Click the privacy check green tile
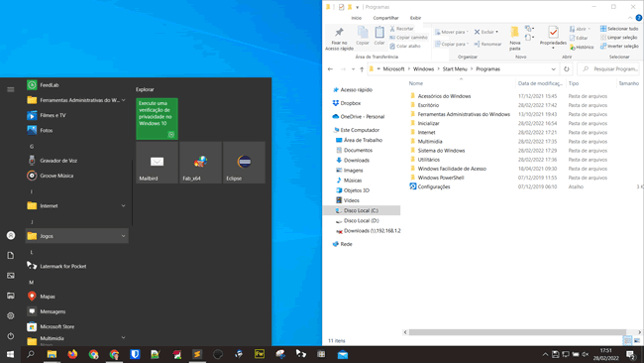This screenshot has height=363, width=644. 157,119
